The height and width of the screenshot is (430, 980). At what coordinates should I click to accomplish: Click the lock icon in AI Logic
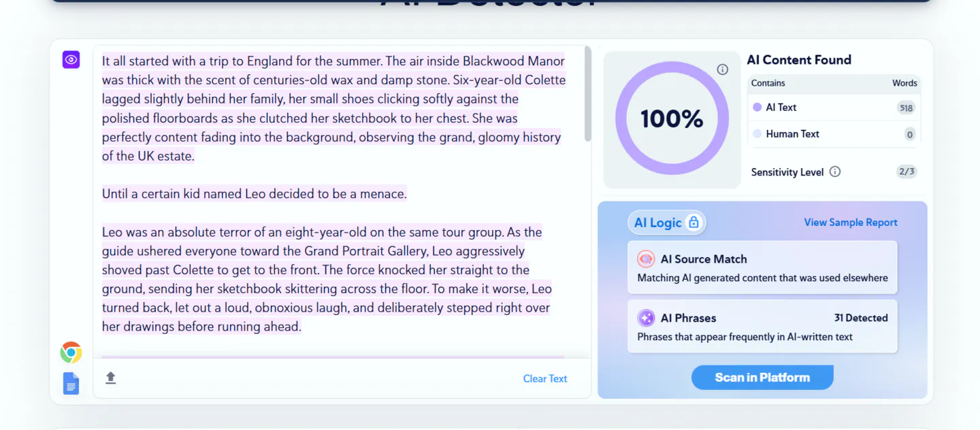pos(693,222)
